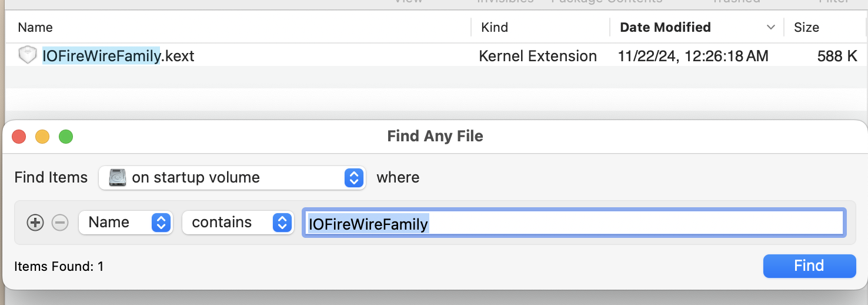
Task: Click the Kernel Extension kind cell
Action: click(538, 56)
